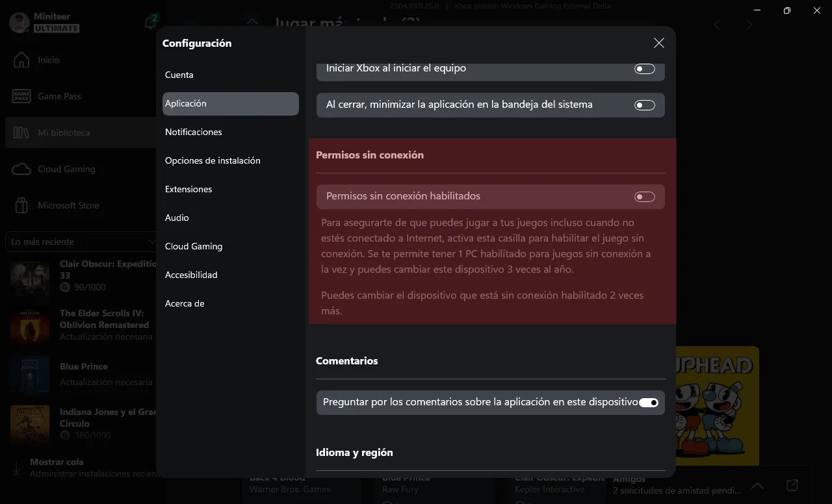Viewport: 832px width, 504px height.
Task: Click the back navigation arrow at top
Action: [x=717, y=25]
